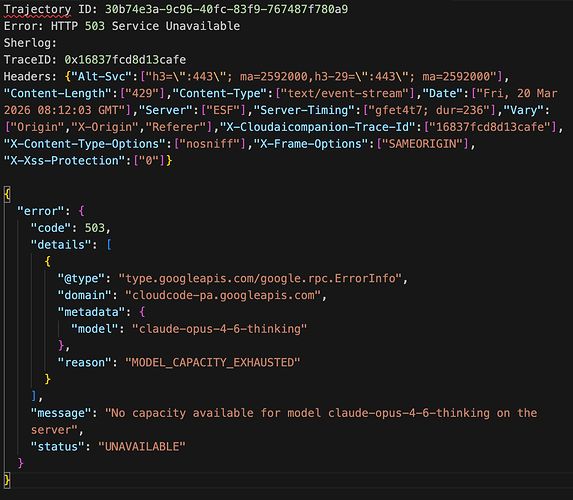This screenshot has height=500, width=573.
Task: Click the opening curly brace of JSON body
Action: 7,194
